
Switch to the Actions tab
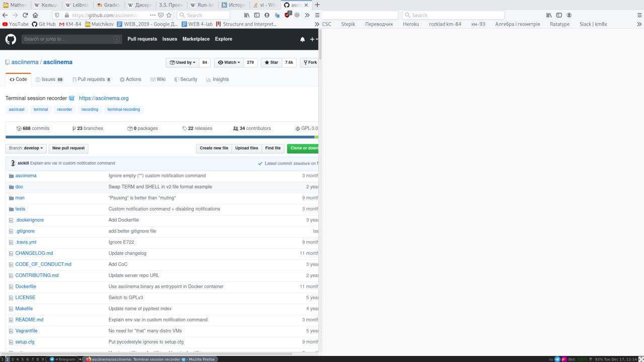[x=130, y=79]
